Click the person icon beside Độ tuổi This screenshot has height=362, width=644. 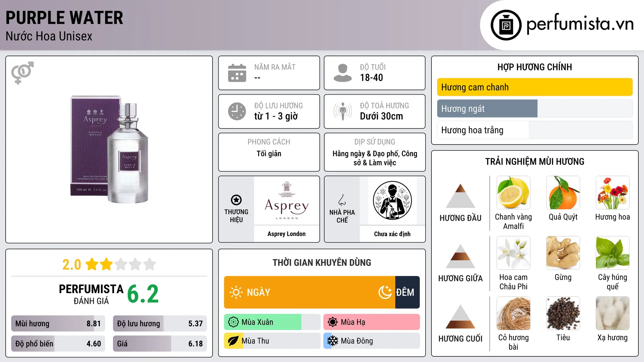pyautogui.click(x=343, y=73)
